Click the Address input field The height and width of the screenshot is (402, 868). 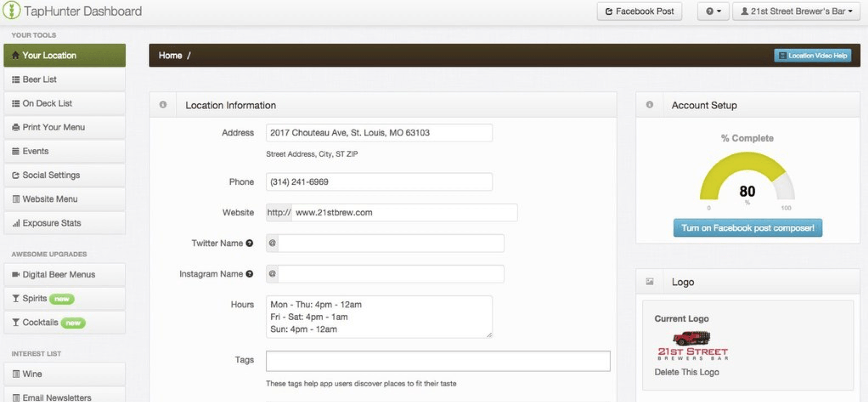tap(379, 133)
